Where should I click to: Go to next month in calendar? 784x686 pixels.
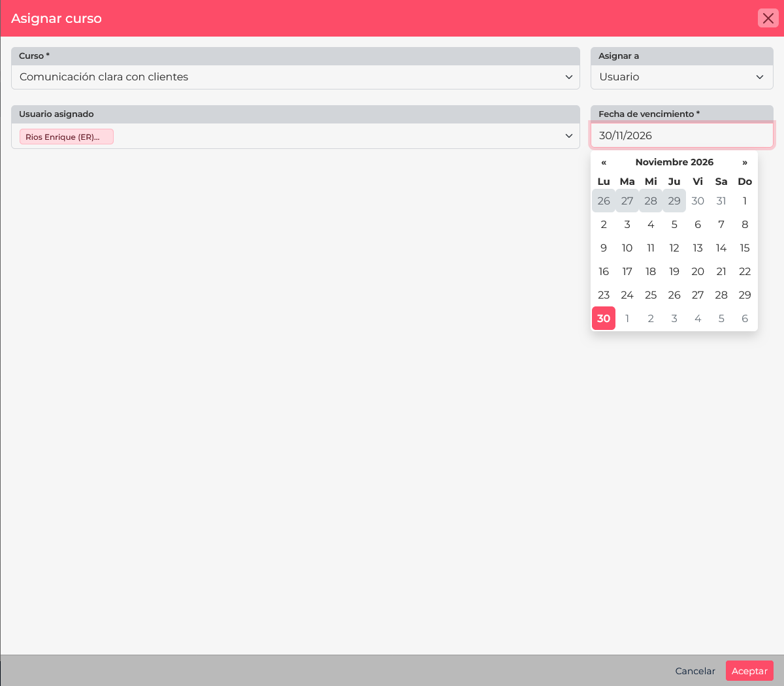pos(745,162)
